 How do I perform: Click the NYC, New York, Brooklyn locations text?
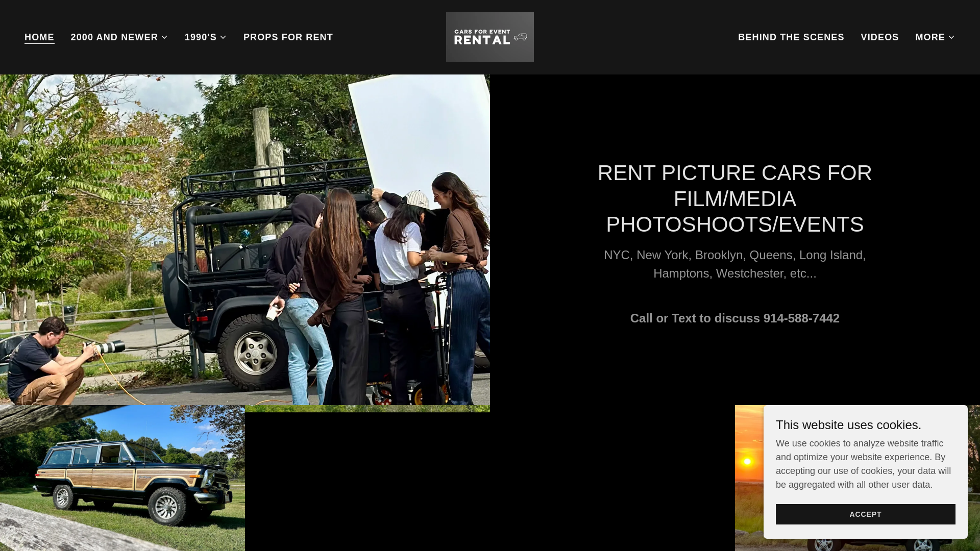point(734,264)
